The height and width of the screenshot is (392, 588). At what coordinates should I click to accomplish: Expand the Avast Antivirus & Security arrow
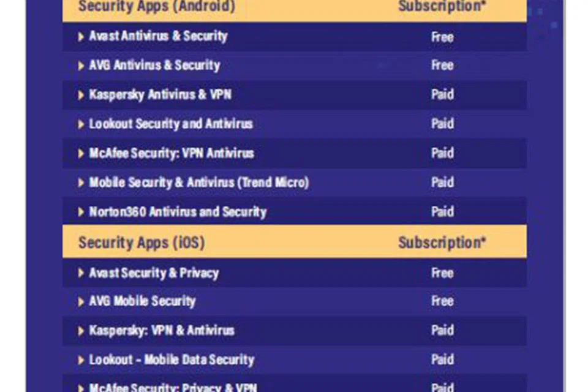pos(81,37)
